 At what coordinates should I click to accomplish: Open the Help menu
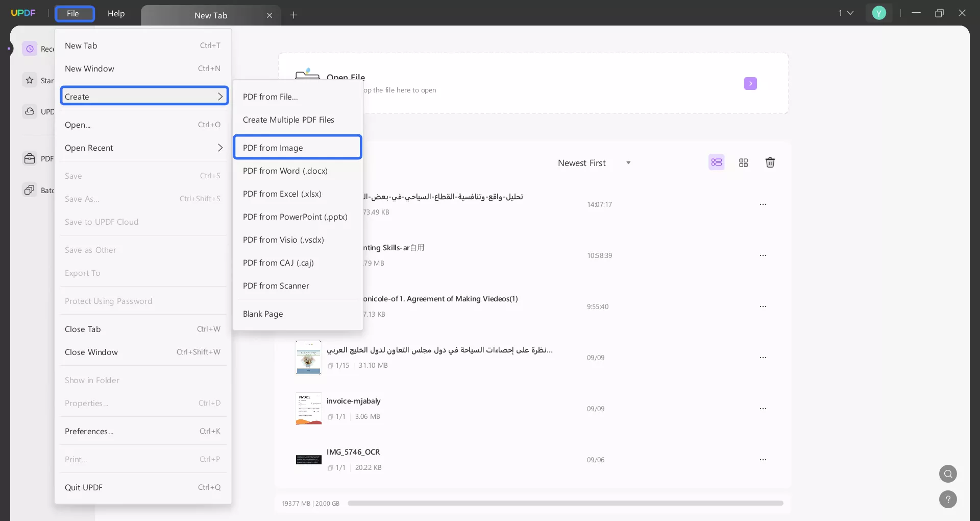click(x=116, y=13)
